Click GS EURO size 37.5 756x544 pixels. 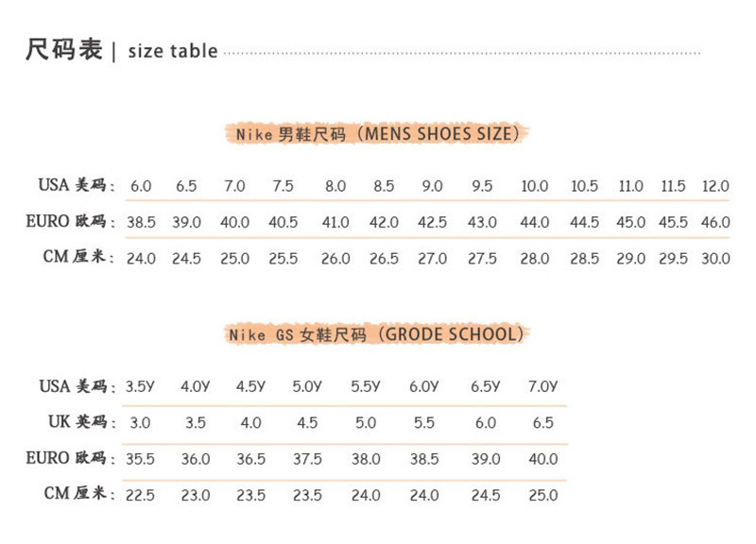[307, 459]
